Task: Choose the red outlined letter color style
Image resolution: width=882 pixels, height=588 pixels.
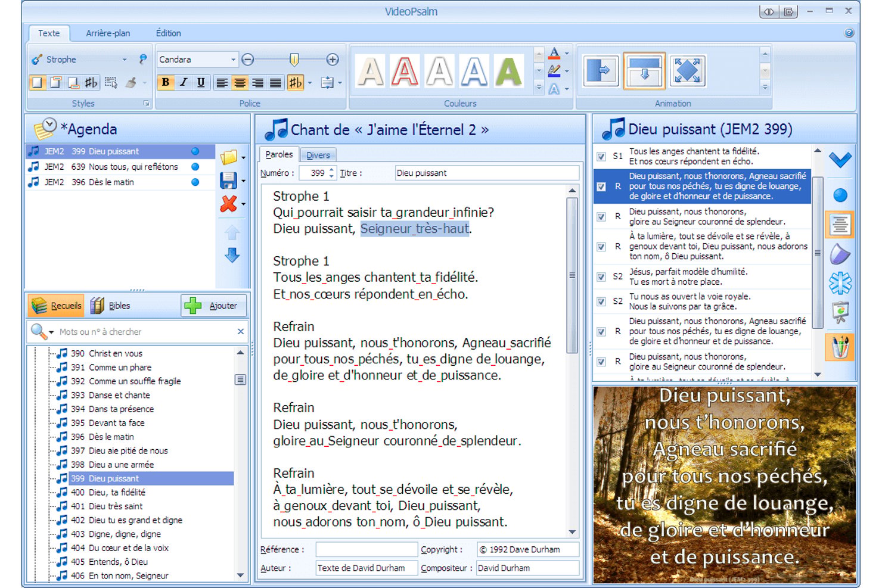Action: (405, 71)
